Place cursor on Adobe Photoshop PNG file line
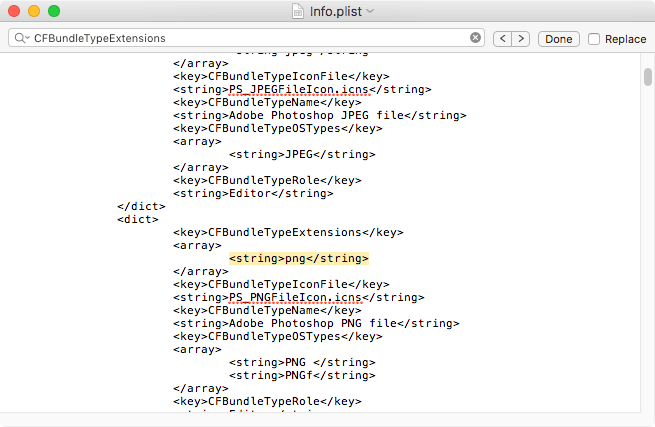 (x=315, y=323)
